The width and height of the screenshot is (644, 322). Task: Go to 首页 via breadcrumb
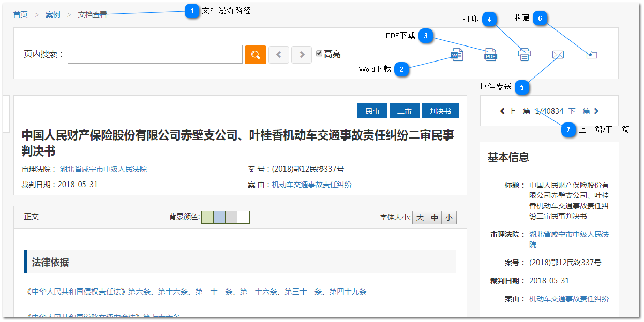tap(20, 15)
